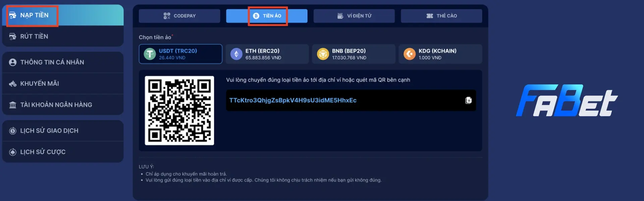Screen dimensions: 644x201
Task: Click the promotions icon beside KHUYẾN MÃI
Action: click(13, 83)
